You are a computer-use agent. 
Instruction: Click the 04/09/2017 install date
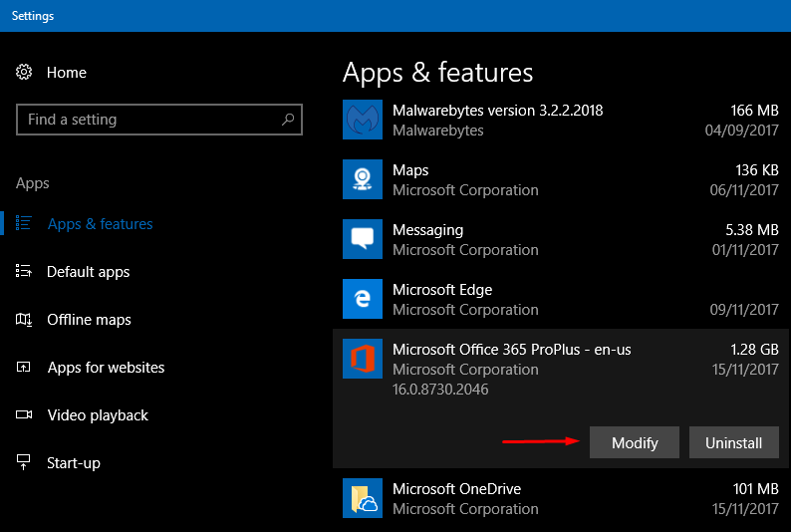(742, 131)
